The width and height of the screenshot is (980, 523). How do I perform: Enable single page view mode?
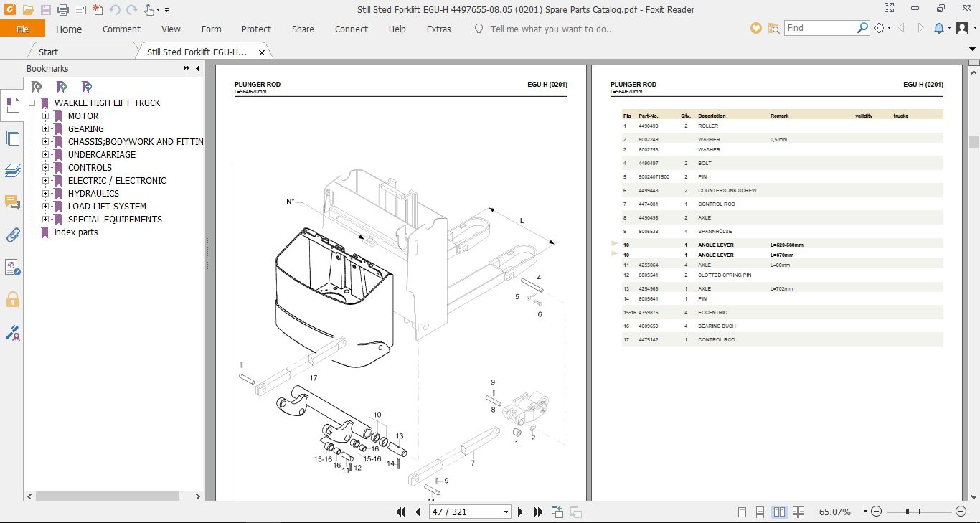743,512
